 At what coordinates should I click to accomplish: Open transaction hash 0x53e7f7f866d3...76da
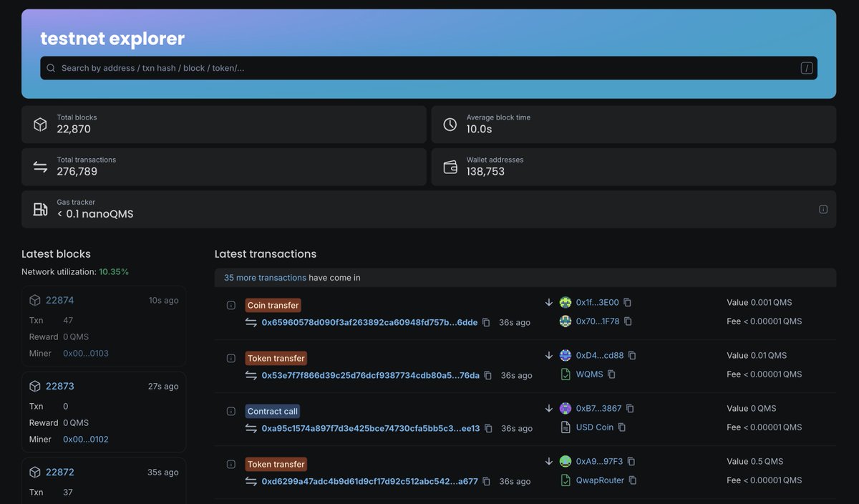[370, 375]
